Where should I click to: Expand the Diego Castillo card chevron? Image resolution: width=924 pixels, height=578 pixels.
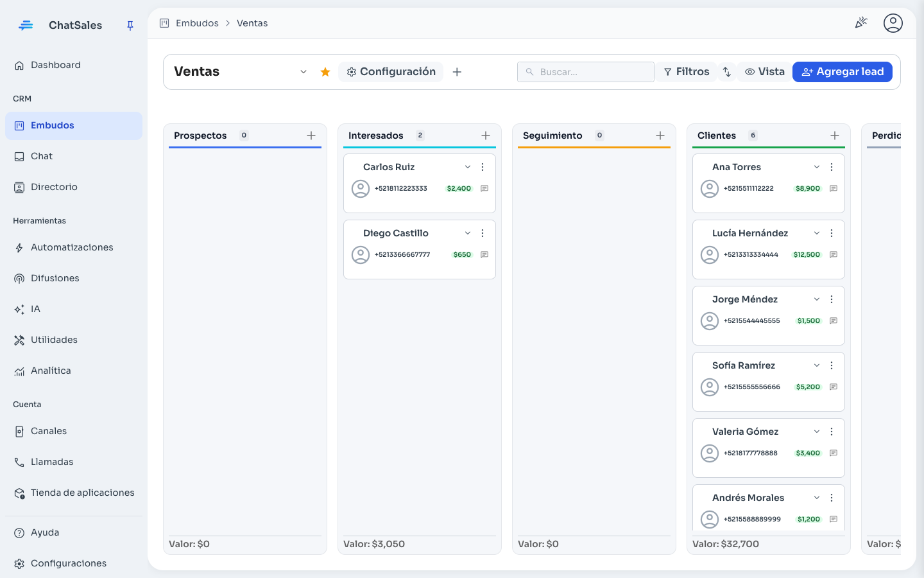pyautogui.click(x=468, y=233)
